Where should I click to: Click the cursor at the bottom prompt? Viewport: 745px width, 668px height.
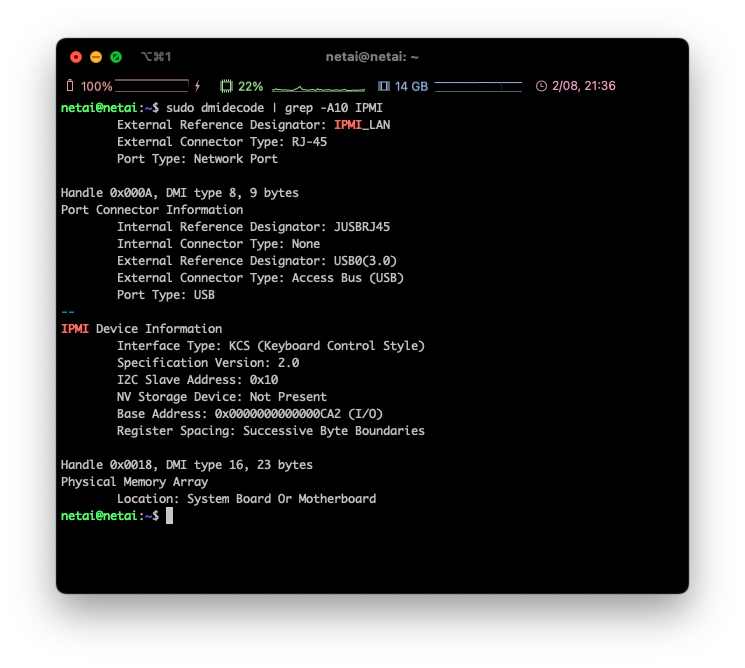tap(169, 516)
